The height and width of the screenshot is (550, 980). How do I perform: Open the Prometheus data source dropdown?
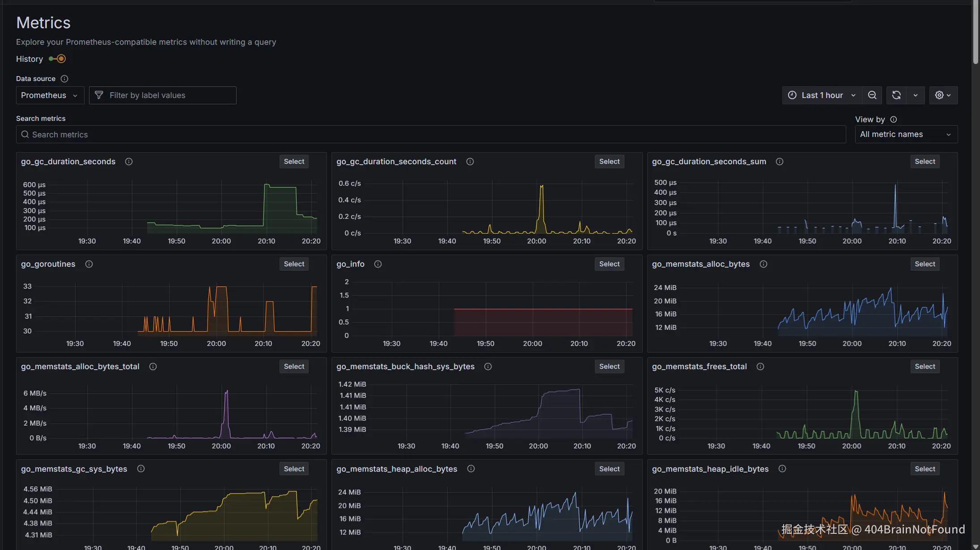point(50,95)
